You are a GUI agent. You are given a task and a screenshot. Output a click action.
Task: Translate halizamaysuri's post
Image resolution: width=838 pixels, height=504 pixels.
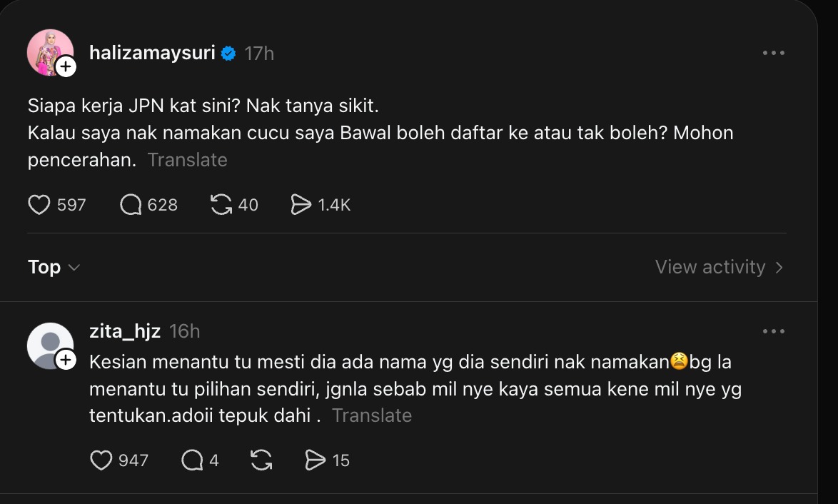click(x=187, y=160)
